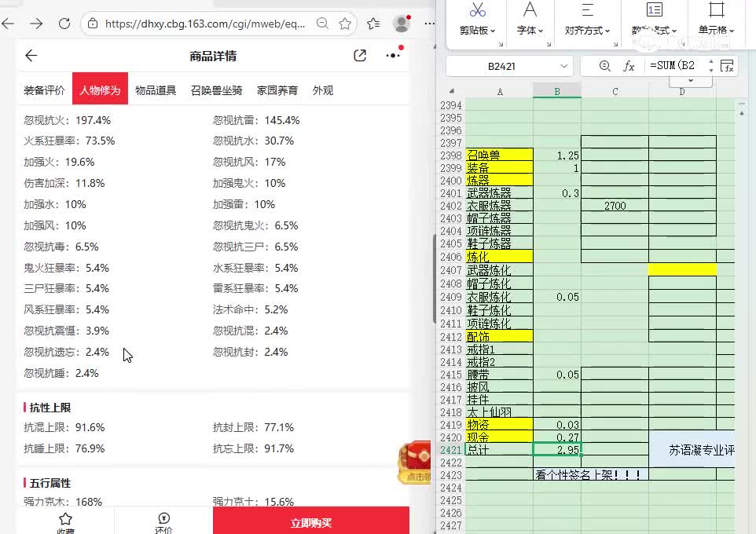Image resolution: width=756 pixels, height=534 pixels.
Task: Open browser favorites list icon
Action: click(x=374, y=24)
